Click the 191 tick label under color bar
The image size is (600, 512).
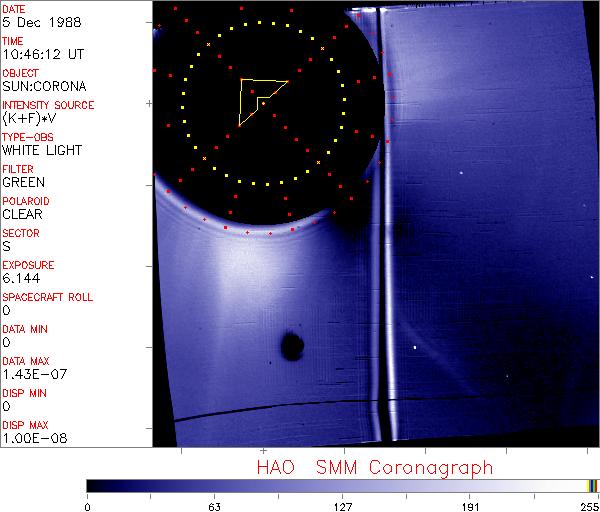470,505
